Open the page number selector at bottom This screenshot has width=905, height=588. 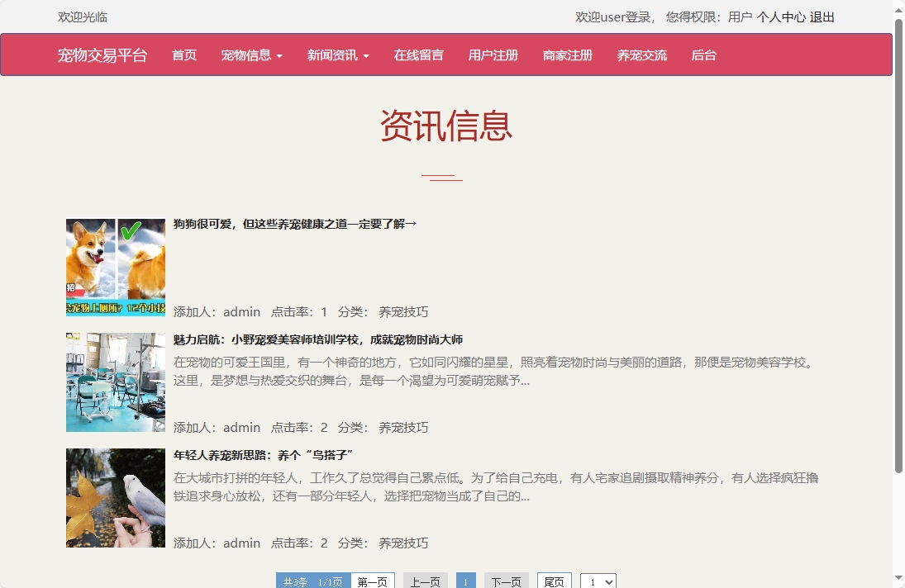point(598,581)
